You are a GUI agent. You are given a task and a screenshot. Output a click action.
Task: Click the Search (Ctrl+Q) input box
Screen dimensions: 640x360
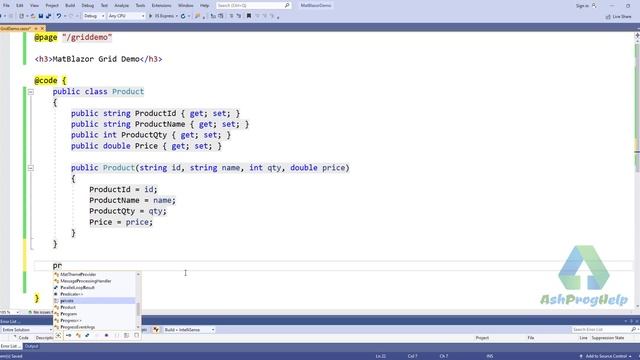pyautogui.click(x=253, y=5)
